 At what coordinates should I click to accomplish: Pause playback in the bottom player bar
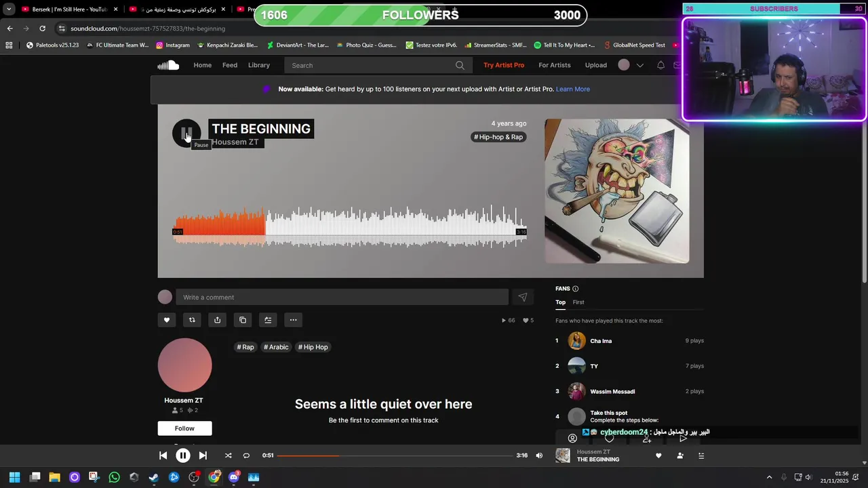point(183,455)
